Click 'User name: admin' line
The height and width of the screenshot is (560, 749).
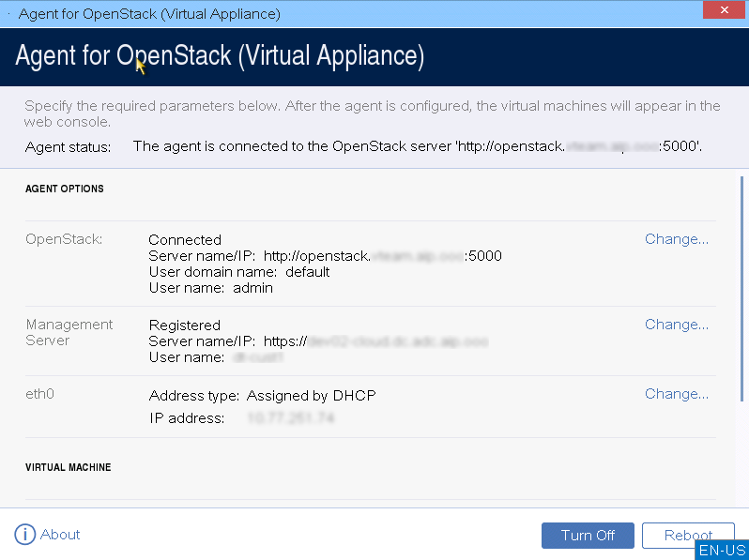point(210,288)
